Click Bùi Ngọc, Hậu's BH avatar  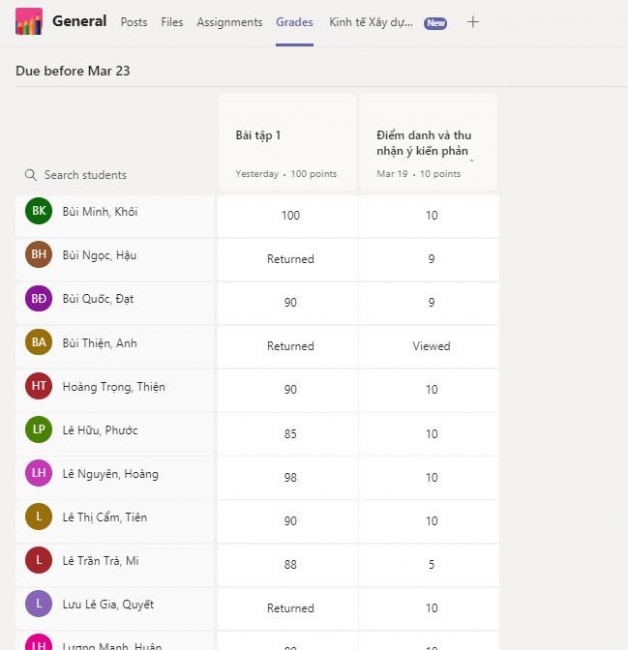[x=39, y=255]
